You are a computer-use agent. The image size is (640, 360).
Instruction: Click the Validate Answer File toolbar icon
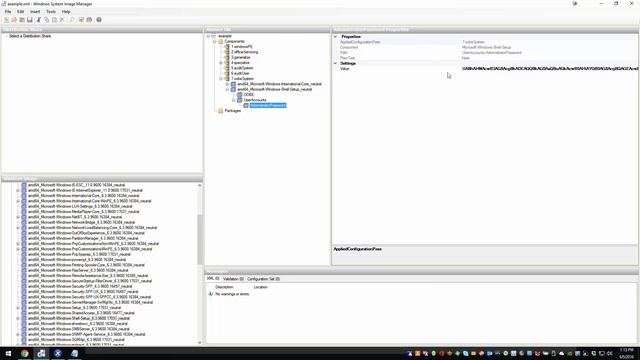click(81, 20)
